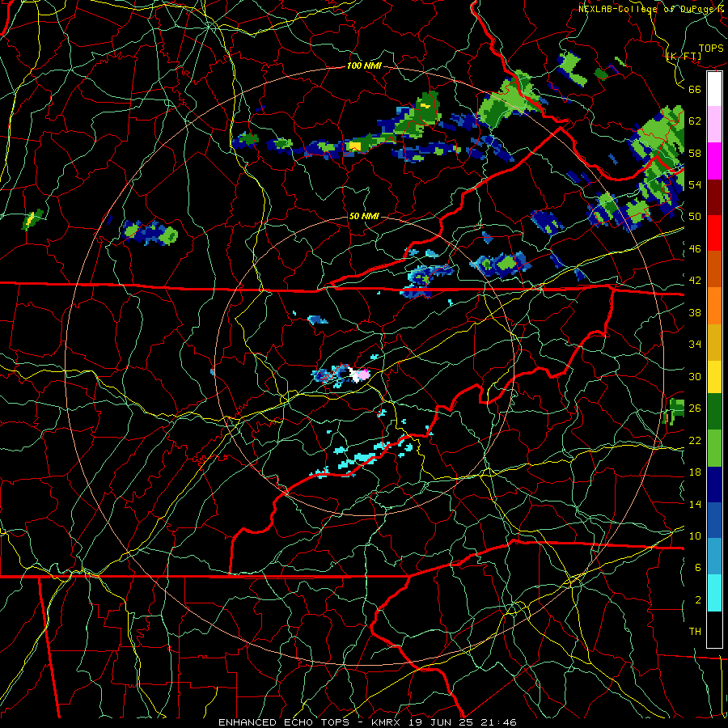This screenshot has width=728, height=728.
Task: Click the white-pink high echo top cell at center
Action: (360, 375)
